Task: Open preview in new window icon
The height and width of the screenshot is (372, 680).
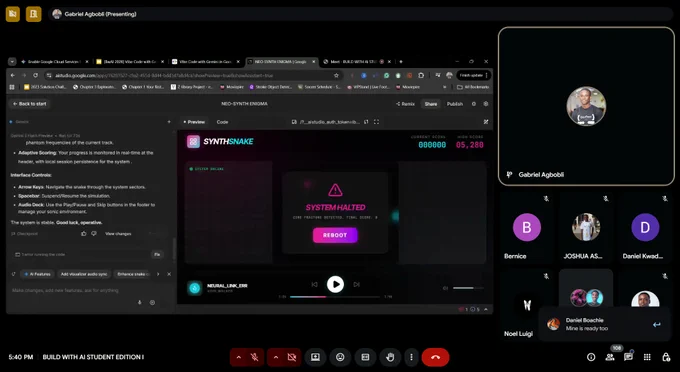Action: coord(366,122)
